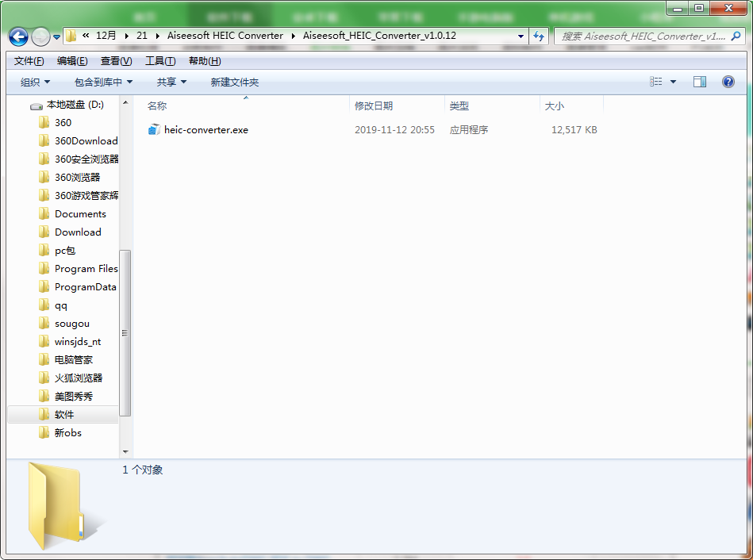
Task: Open the sougou folder in tree
Action: [63, 323]
